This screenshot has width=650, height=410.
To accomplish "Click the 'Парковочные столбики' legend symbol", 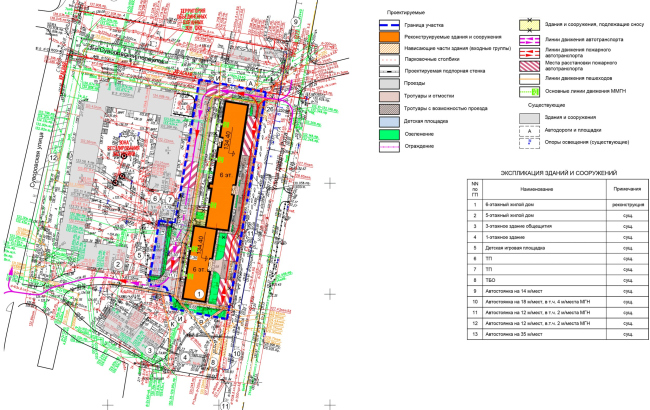I will [389, 60].
